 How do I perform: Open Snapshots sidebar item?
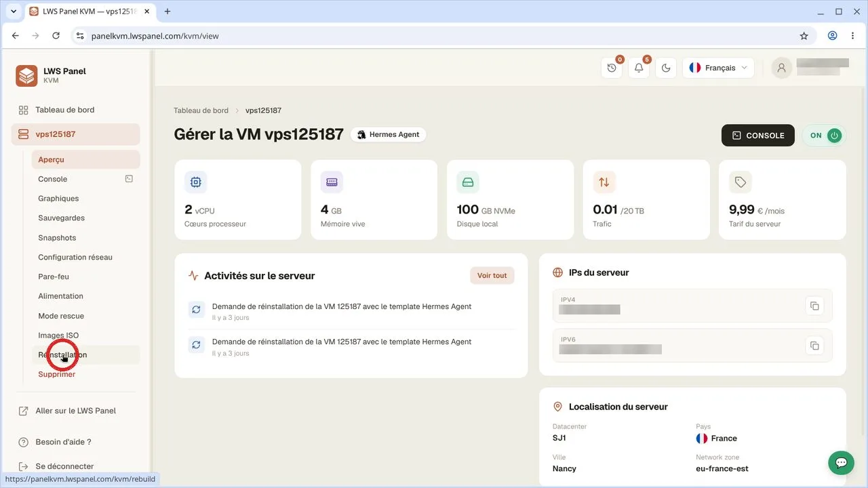[x=85, y=238]
